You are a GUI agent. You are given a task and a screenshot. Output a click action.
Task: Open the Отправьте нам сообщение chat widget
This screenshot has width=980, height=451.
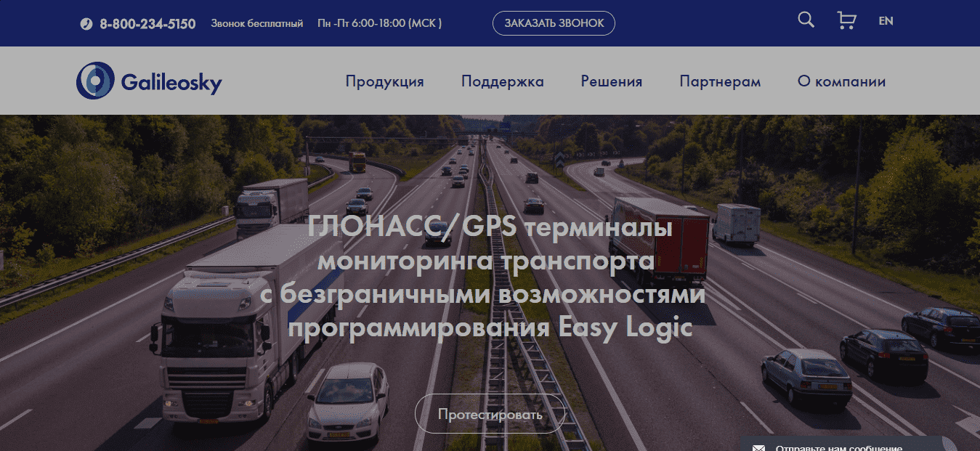pos(849,444)
